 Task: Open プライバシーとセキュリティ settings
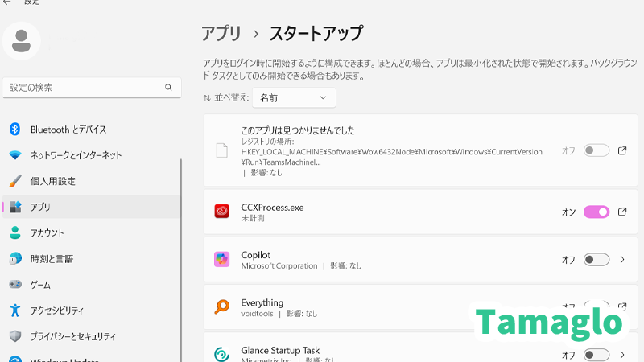pyautogui.click(x=73, y=336)
